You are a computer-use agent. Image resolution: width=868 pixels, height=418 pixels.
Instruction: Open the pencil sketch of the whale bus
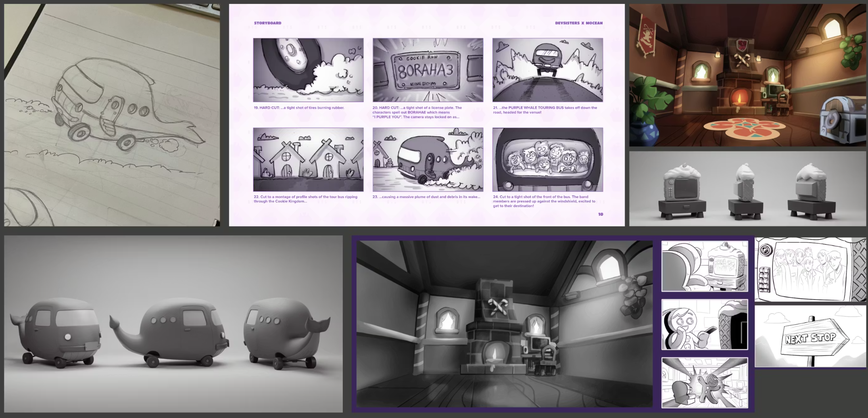[x=112, y=115]
